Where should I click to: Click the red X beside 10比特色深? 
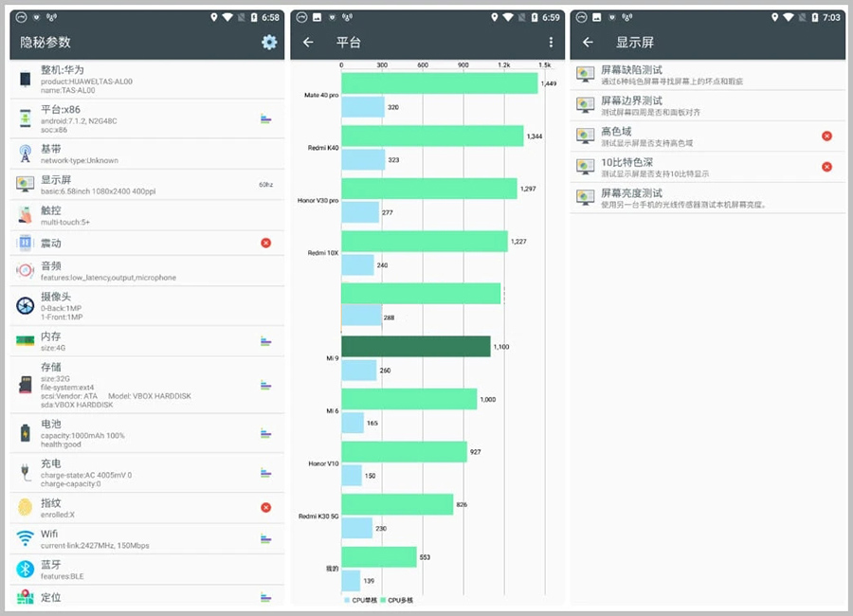pyautogui.click(x=826, y=167)
